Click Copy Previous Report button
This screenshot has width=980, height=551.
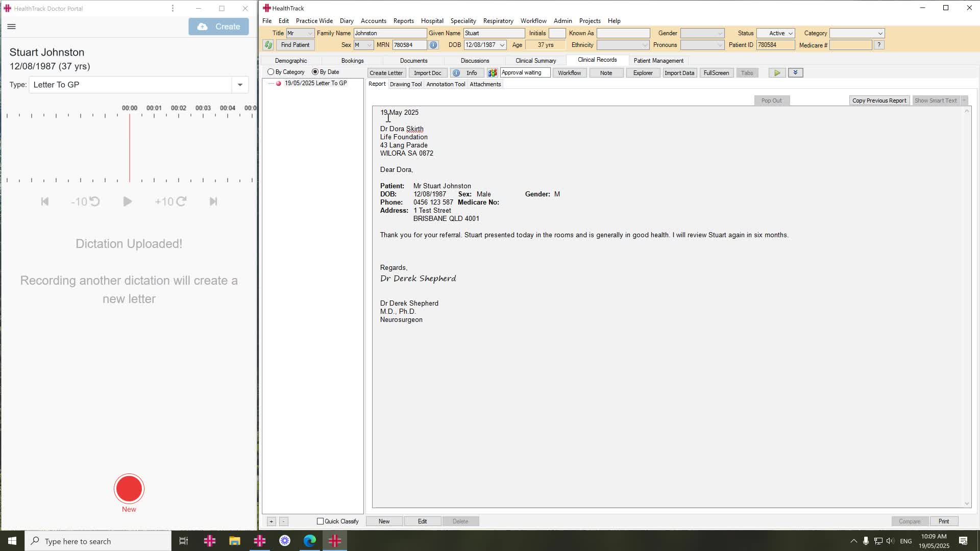tap(879, 101)
